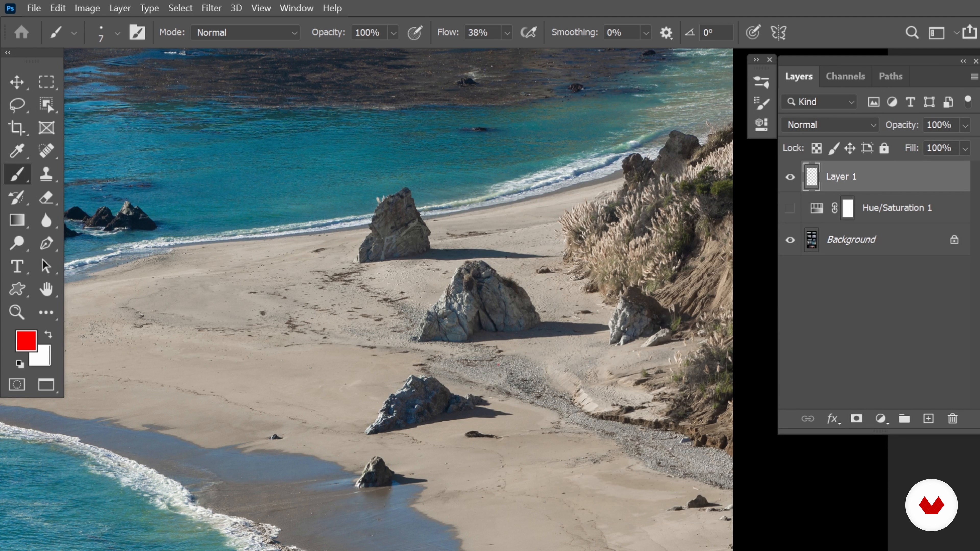
Task: Open the layer blend mode Normal dropdown
Action: click(x=830, y=125)
